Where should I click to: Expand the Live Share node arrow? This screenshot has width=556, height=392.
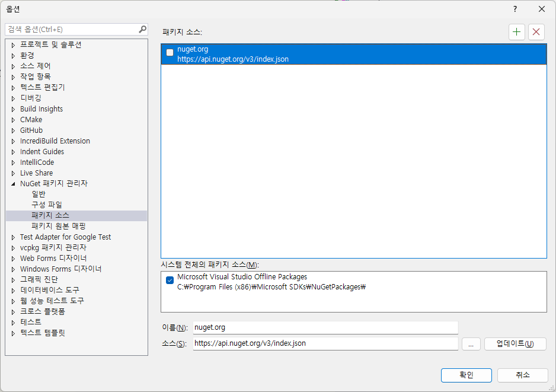pyautogui.click(x=13, y=173)
